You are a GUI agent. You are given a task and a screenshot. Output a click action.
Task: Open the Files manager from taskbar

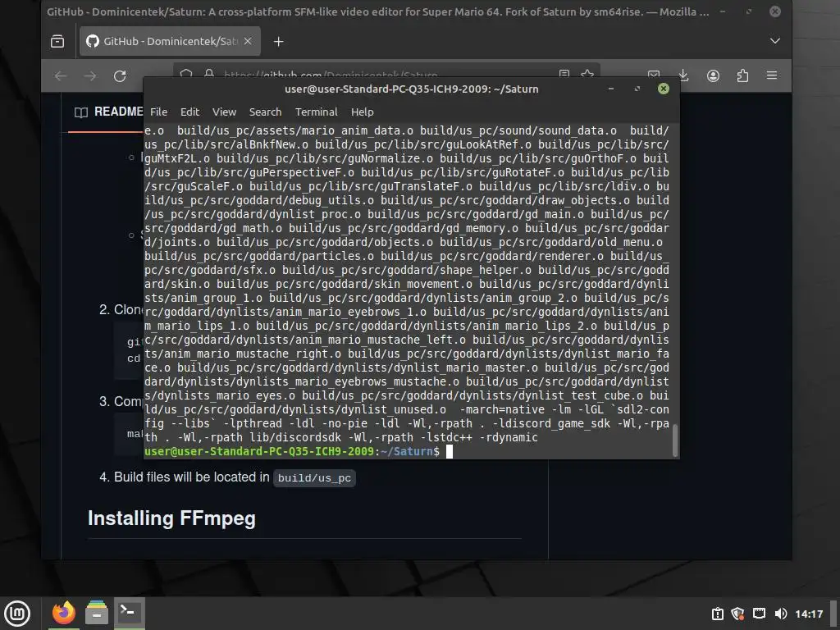pos(97,614)
